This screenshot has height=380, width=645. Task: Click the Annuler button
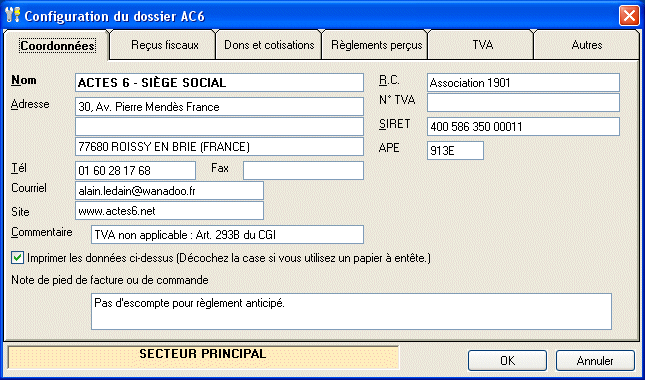pyautogui.click(x=595, y=361)
